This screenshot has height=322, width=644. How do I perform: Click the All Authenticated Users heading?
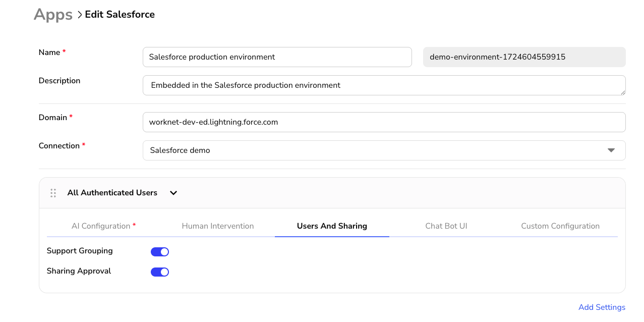click(112, 193)
